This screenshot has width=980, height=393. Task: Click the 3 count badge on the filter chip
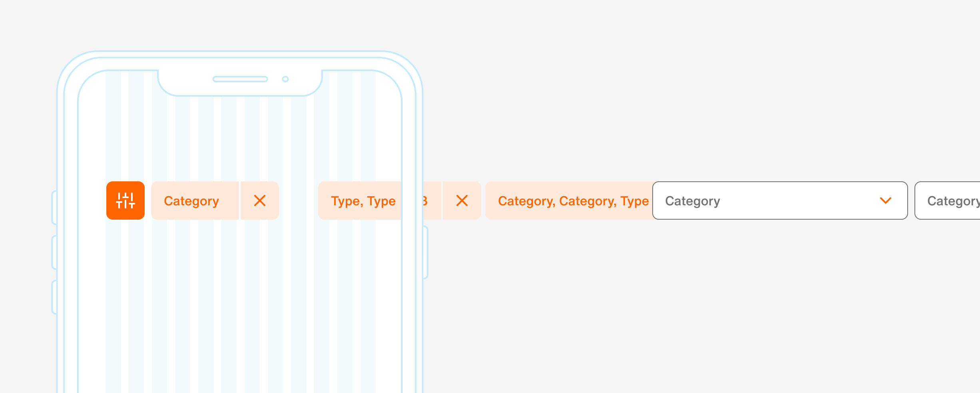tap(424, 200)
